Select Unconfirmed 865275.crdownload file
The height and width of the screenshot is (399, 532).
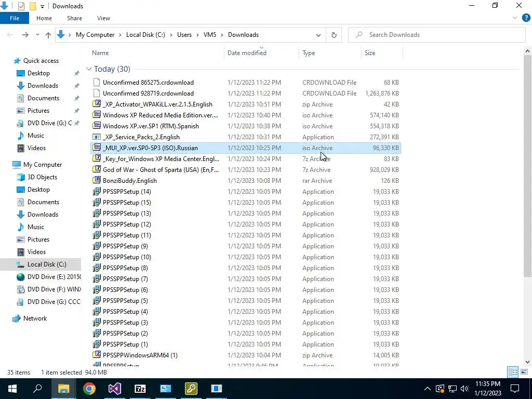tap(246, 83)
